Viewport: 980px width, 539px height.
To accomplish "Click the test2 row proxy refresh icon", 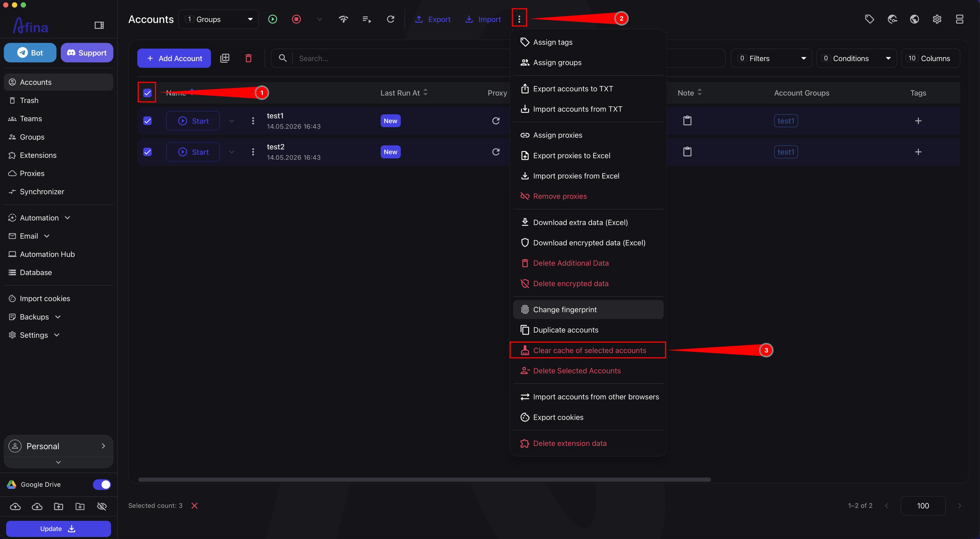I will coord(496,152).
